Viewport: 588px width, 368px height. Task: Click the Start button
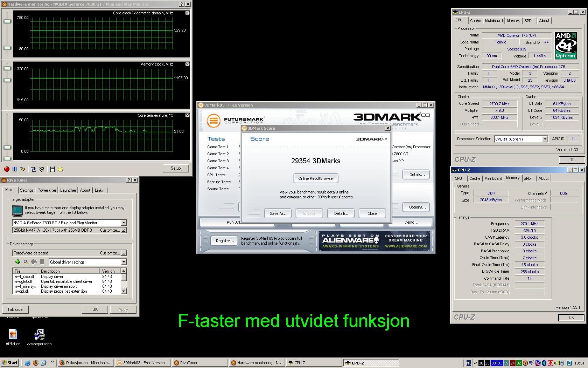click(10, 363)
